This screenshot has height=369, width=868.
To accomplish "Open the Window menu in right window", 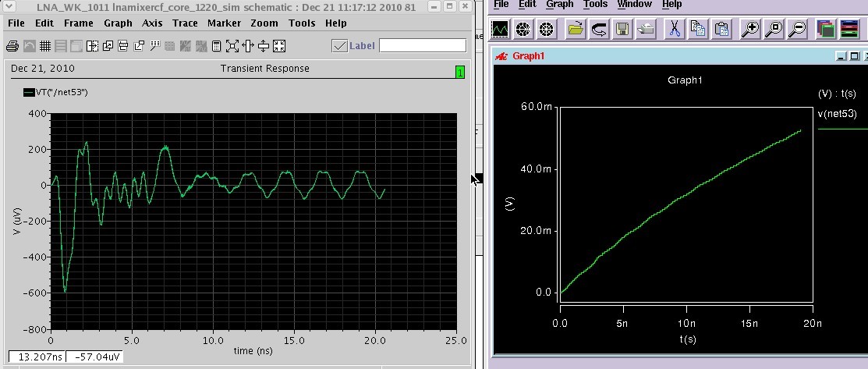I will coord(634,5).
